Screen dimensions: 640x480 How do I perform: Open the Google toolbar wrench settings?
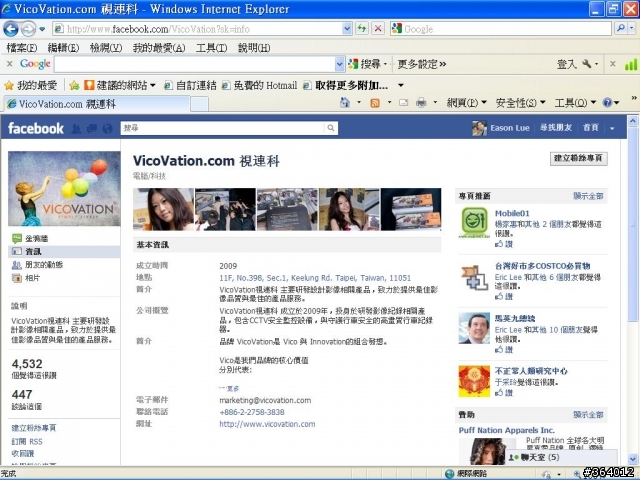[x=590, y=64]
